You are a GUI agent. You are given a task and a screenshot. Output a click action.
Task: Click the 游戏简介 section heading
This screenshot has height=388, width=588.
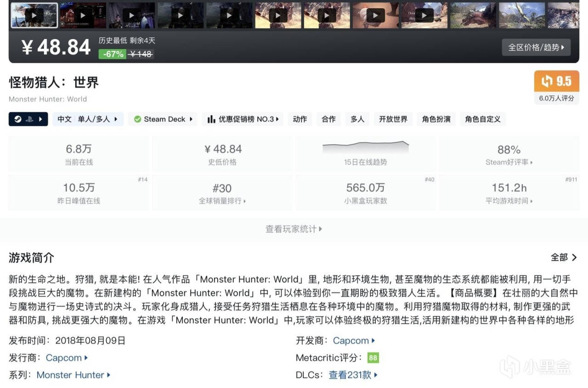click(x=31, y=258)
